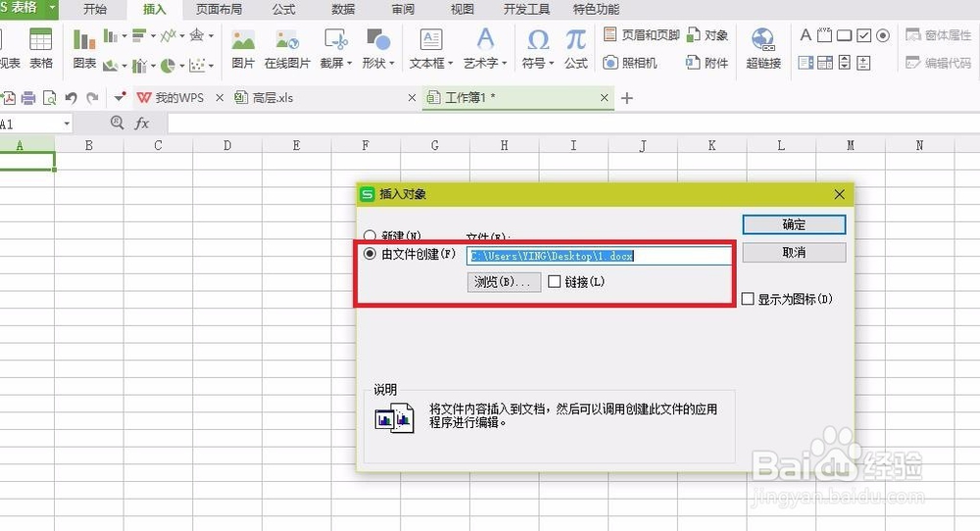Click the fx insert function icon
The height and width of the screenshot is (531, 980).
(142, 123)
